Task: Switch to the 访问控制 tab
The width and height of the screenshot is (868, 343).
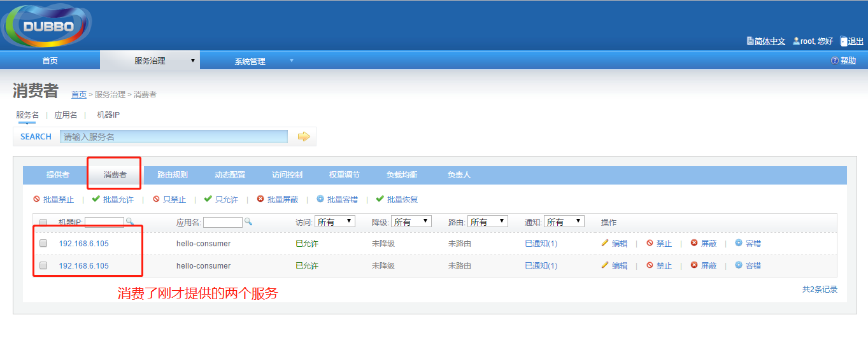Action: 287,174
